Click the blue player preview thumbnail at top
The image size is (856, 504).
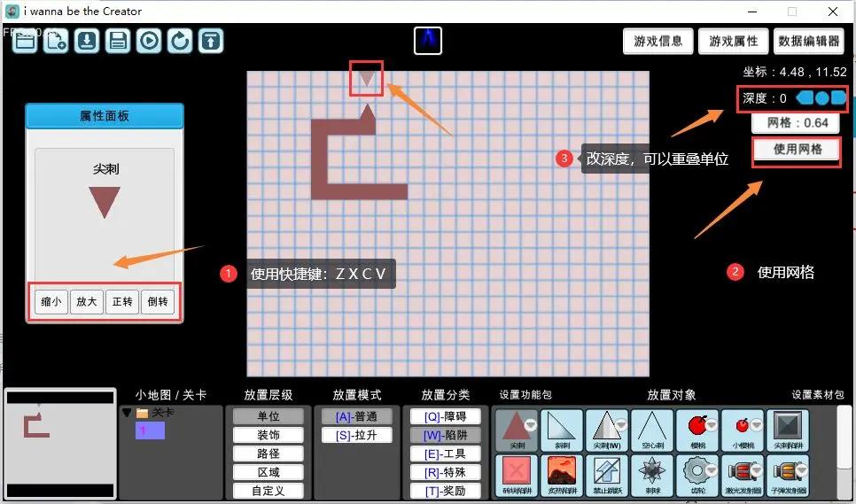[427, 41]
